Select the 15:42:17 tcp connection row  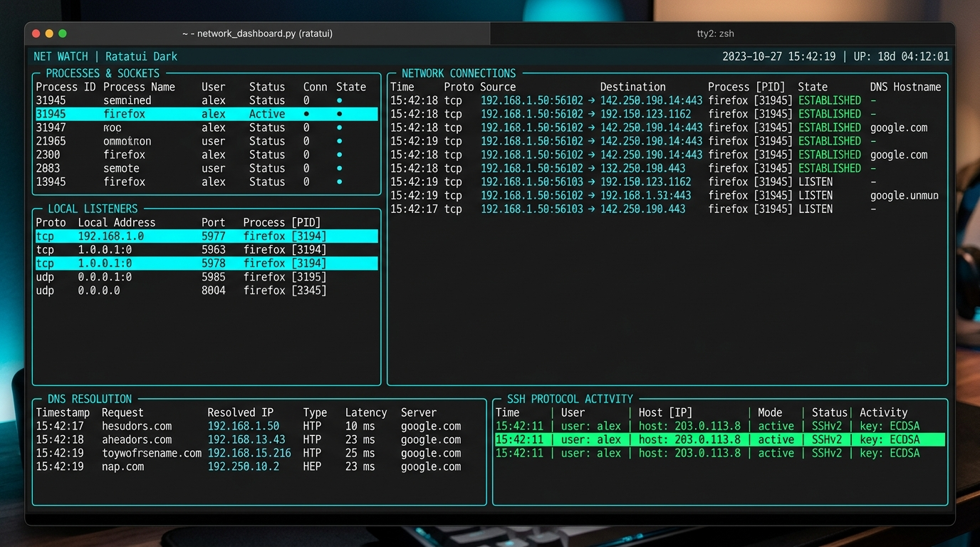point(667,209)
